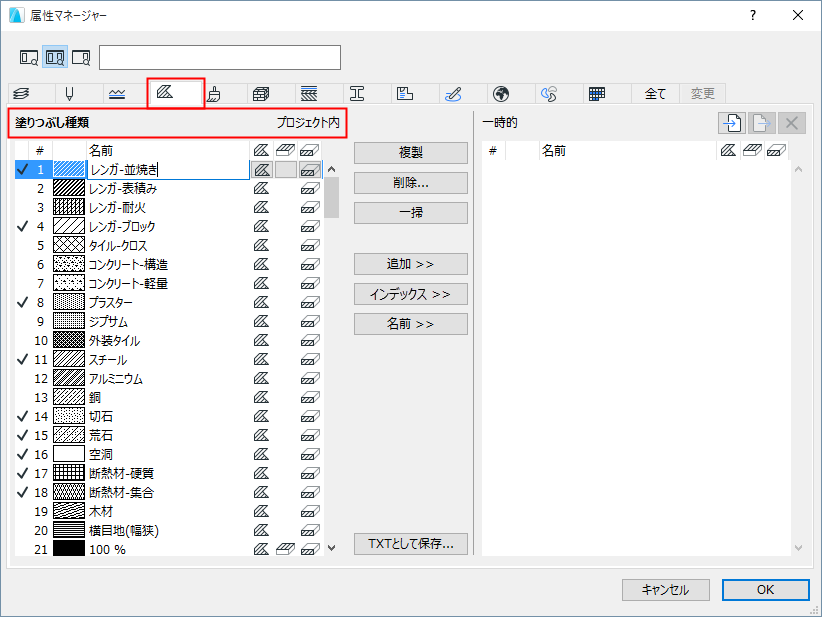Click the search text field
Screen dimensions: 822x617
click(x=220, y=57)
